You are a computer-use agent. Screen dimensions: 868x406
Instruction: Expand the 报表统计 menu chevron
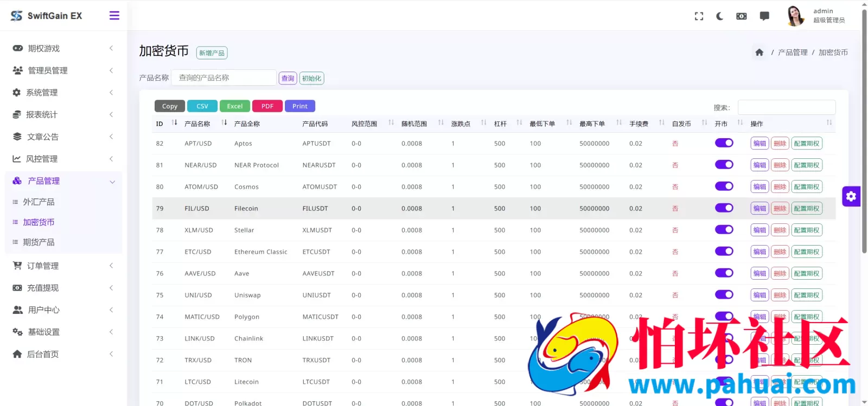click(111, 114)
